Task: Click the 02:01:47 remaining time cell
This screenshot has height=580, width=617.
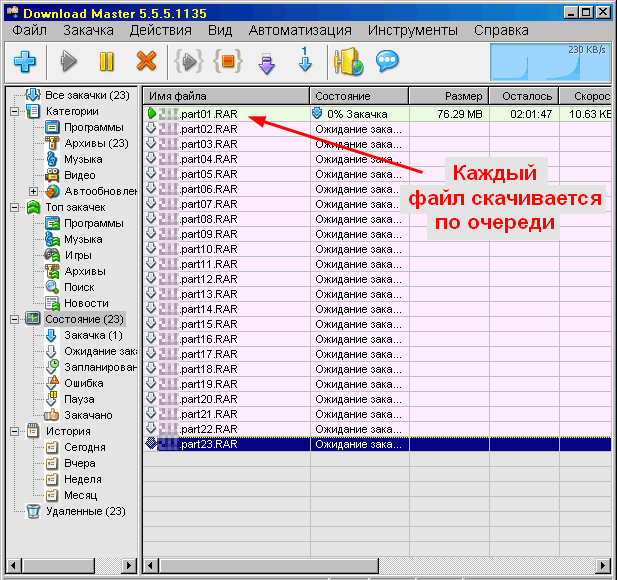Action: [525, 114]
